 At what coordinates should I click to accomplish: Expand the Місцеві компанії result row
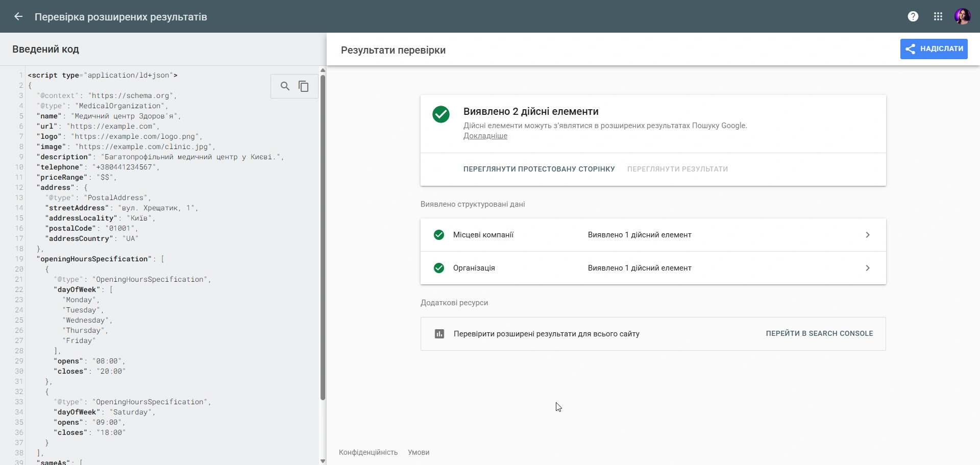pos(653,235)
